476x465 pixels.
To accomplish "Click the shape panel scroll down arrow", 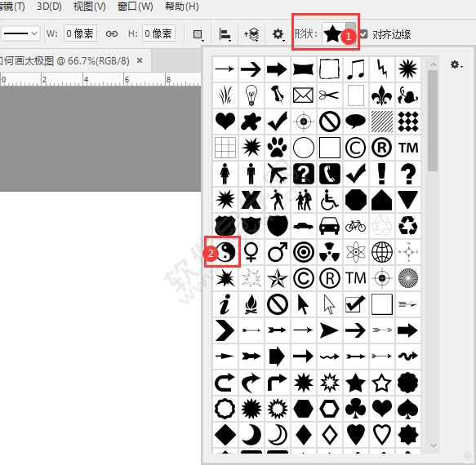I will click(434, 445).
